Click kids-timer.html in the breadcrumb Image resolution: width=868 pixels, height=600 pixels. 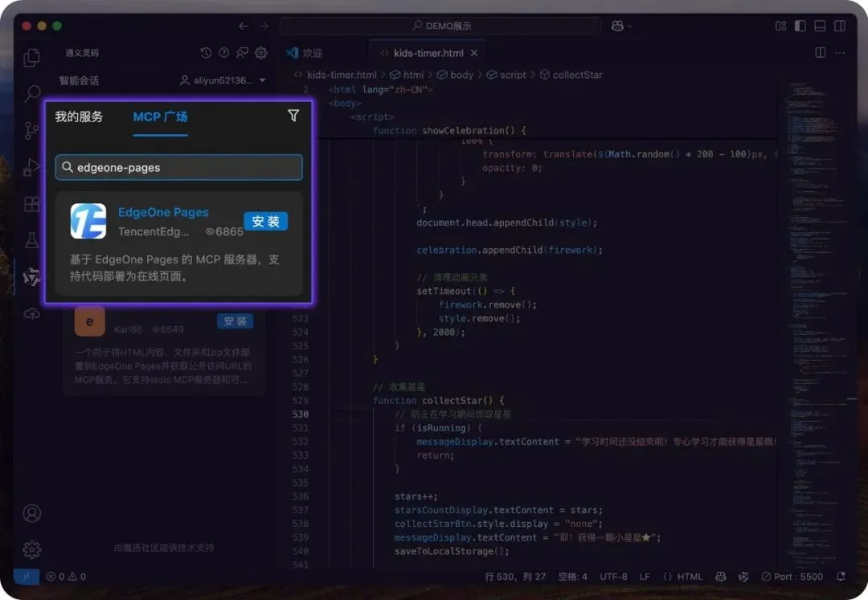coord(342,75)
